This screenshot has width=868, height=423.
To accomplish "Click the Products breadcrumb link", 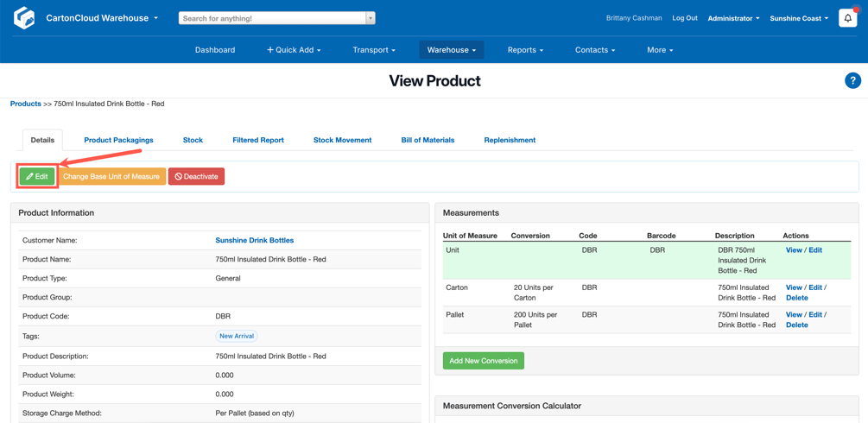I will [x=25, y=104].
